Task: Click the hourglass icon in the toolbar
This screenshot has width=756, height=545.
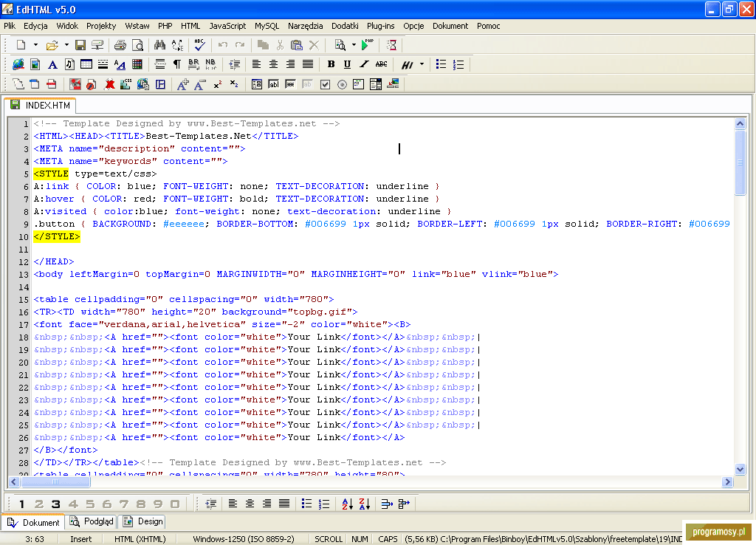Action: pyautogui.click(x=392, y=45)
